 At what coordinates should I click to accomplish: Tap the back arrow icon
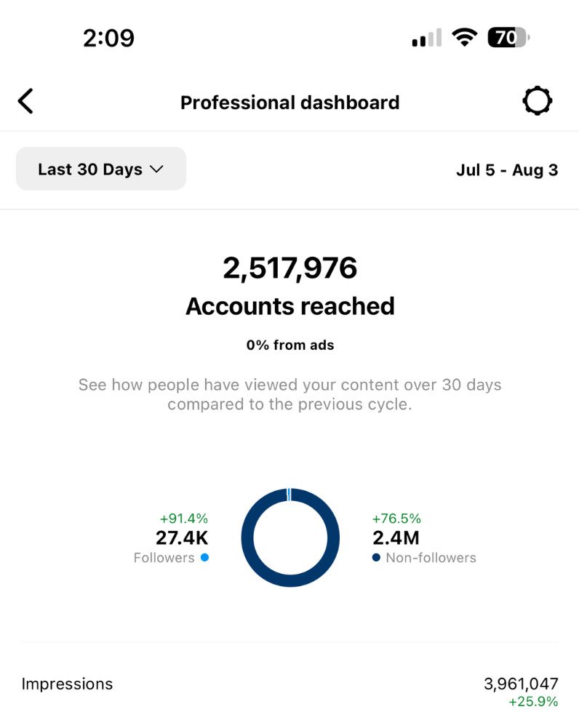click(25, 102)
